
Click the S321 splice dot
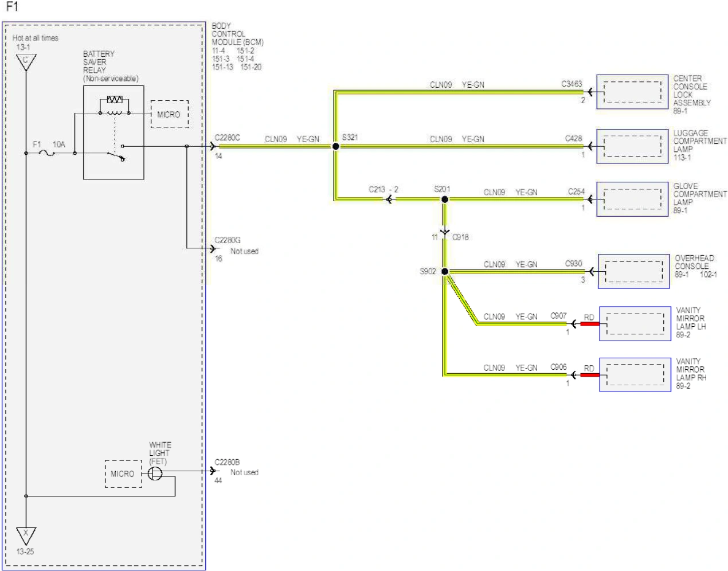(x=336, y=146)
